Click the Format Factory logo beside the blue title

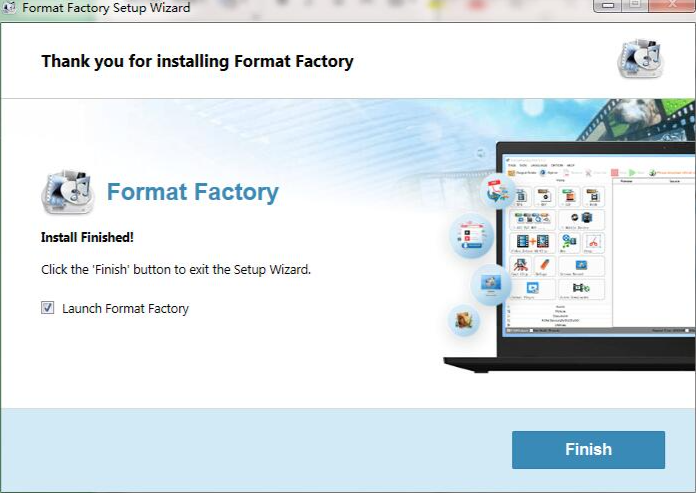tap(68, 192)
